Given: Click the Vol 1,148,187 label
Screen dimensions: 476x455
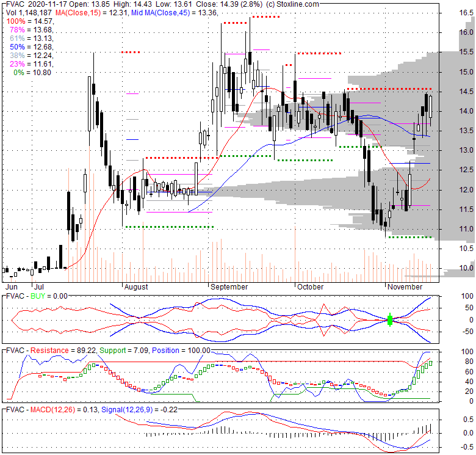Looking at the screenshot, I should point(30,13).
